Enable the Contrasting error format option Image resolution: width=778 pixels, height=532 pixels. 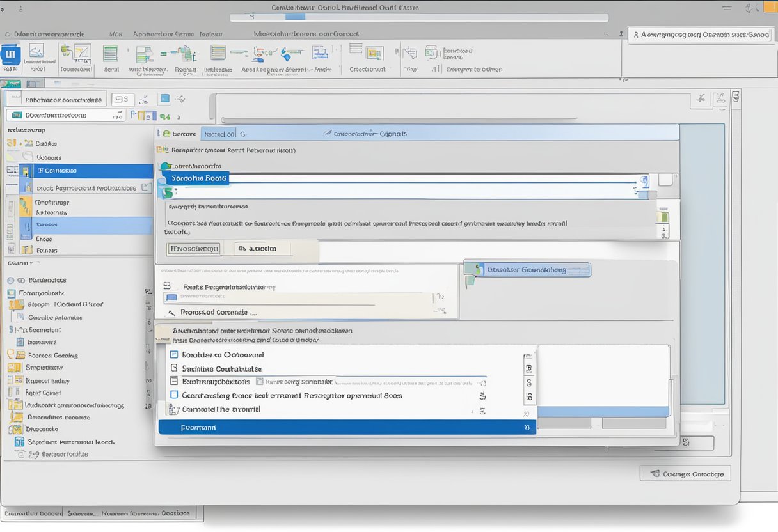(x=173, y=395)
